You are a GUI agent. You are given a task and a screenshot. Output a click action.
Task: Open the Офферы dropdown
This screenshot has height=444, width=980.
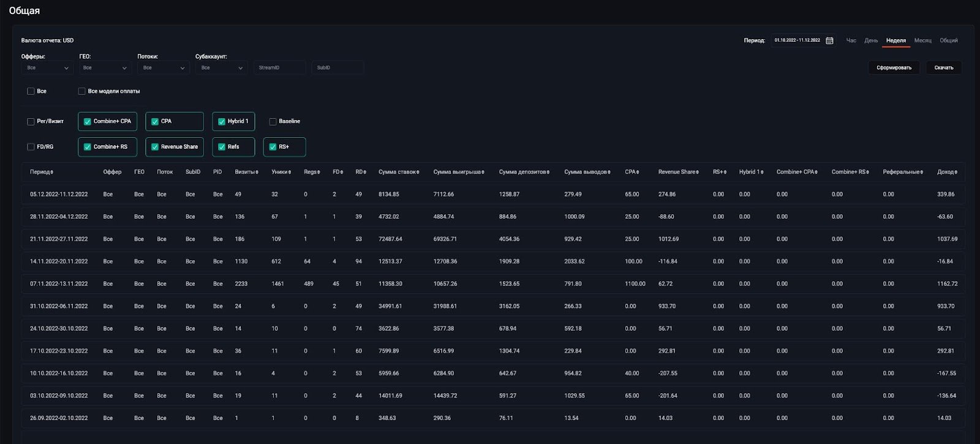(x=47, y=68)
